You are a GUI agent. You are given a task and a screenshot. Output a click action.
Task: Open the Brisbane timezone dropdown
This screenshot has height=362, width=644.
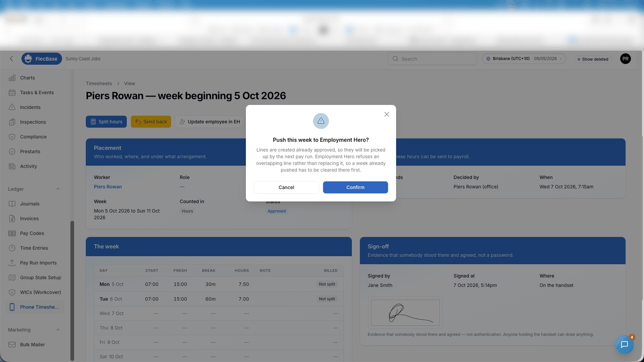click(x=524, y=59)
